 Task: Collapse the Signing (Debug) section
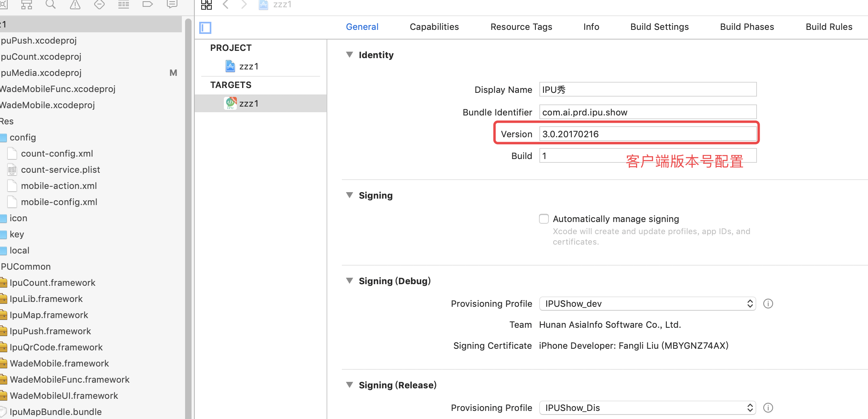350,281
